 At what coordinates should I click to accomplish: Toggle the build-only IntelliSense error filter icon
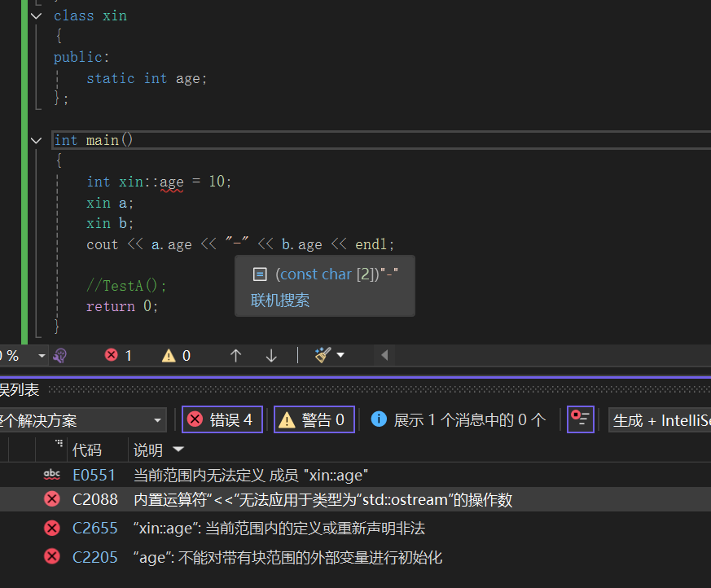point(581,419)
